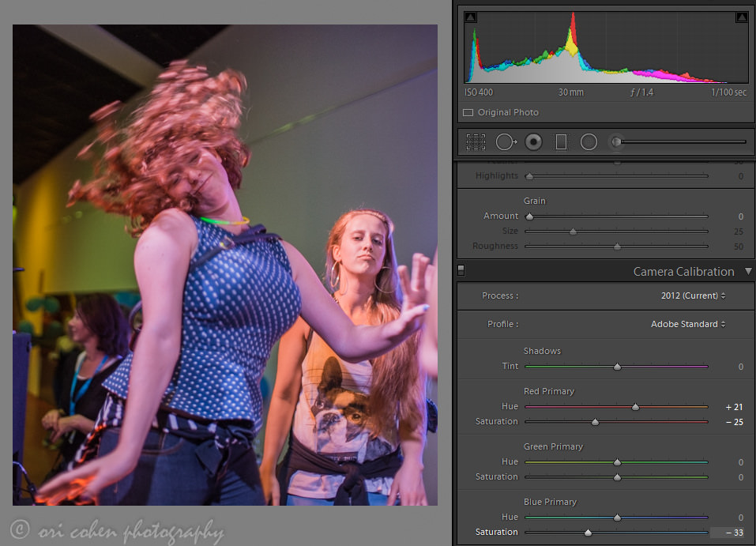This screenshot has width=756, height=546.
Task: Click the Shadows Tint value 0
Action: coord(740,367)
